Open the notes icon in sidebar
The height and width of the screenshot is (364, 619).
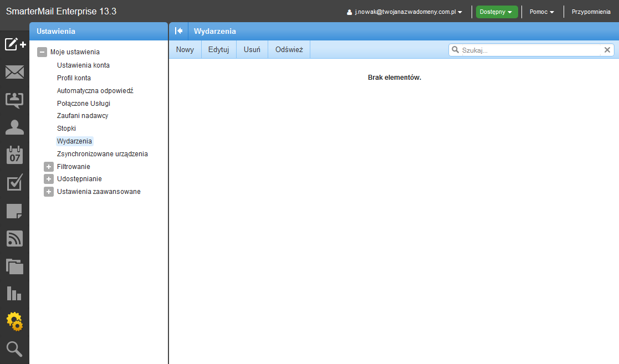(14, 211)
